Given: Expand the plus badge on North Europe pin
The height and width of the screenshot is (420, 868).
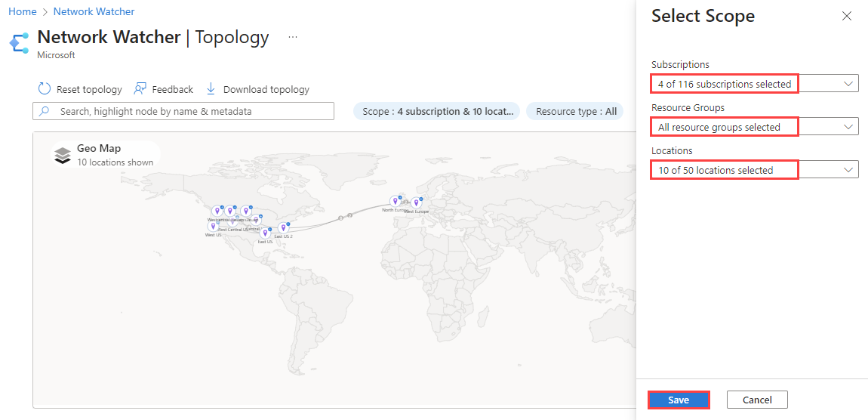Looking at the screenshot, I should point(400,196).
